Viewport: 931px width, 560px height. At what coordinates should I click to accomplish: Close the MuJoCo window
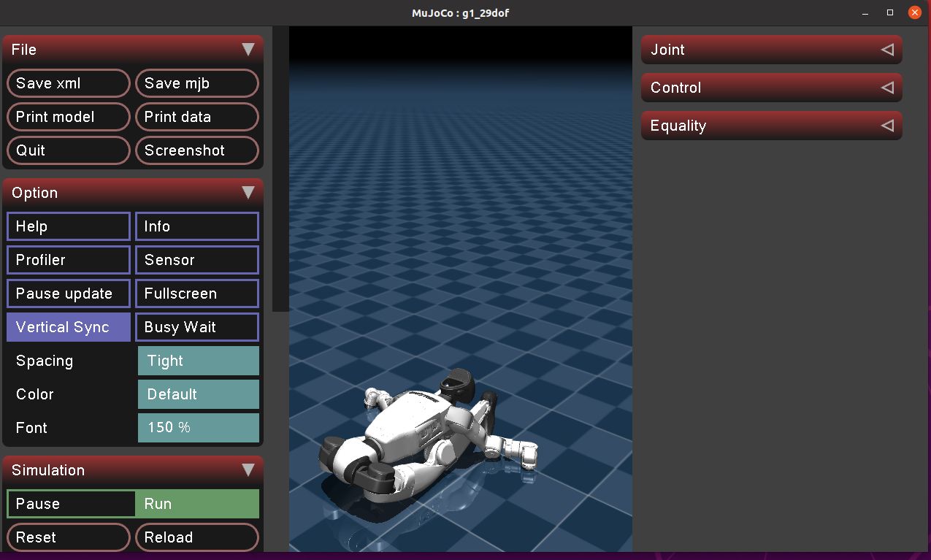914,12
